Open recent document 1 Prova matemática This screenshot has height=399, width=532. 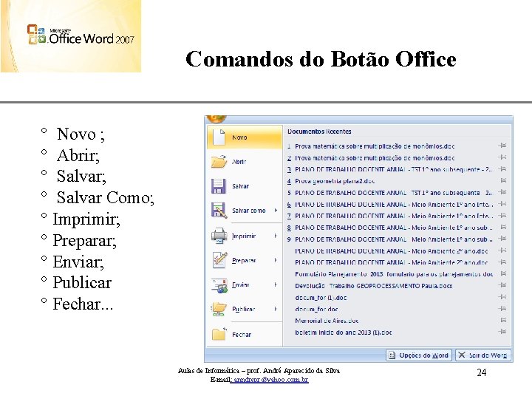[x=375, y=146]
